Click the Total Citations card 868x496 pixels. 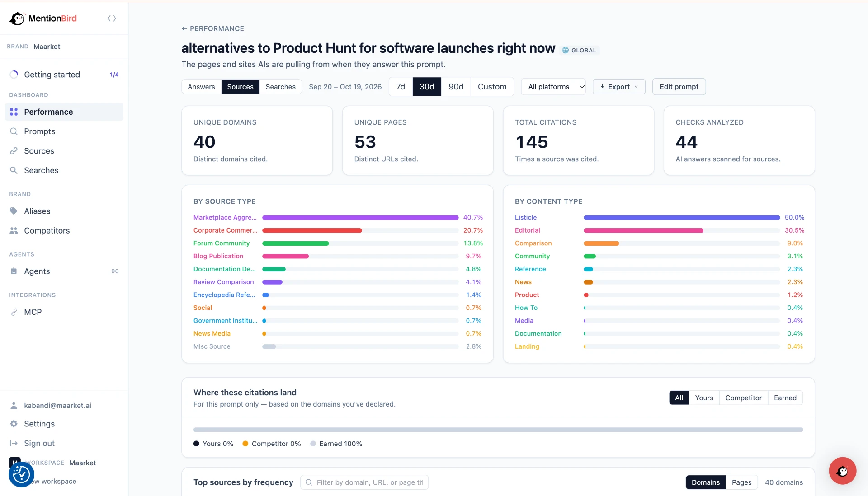click(x=578, y=140)
